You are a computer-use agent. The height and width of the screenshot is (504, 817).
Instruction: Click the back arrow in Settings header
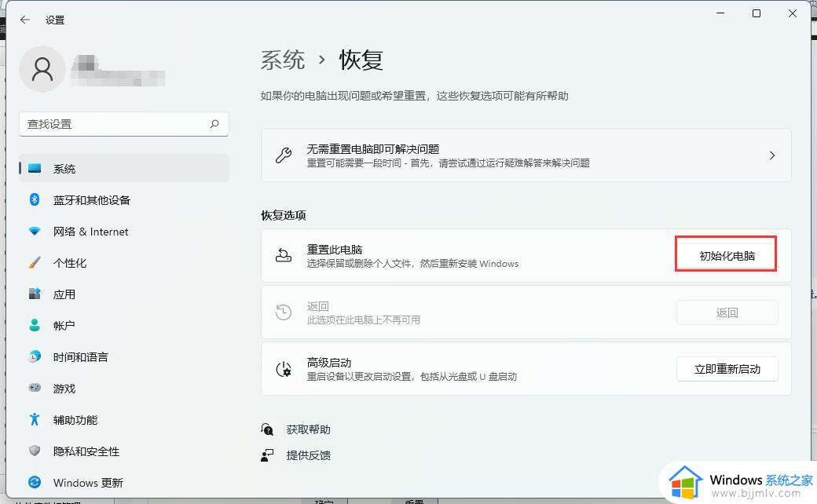[25, 20]
